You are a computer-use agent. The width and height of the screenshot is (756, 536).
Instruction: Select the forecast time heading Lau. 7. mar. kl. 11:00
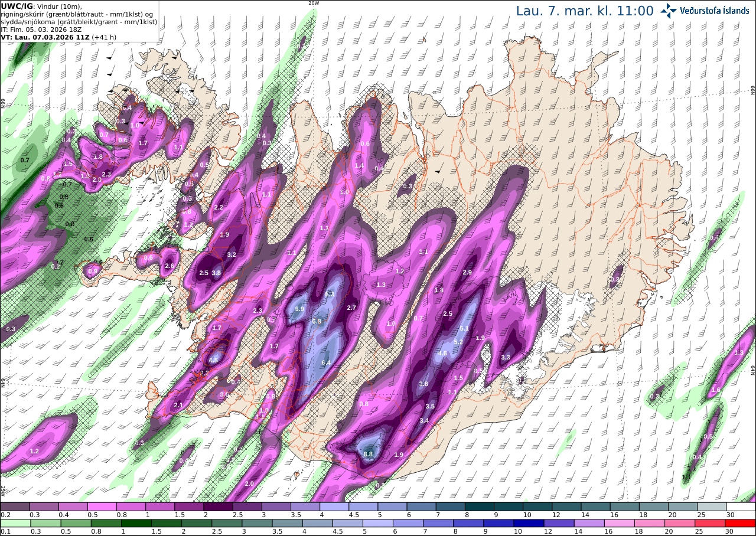(x=585, y=11)
